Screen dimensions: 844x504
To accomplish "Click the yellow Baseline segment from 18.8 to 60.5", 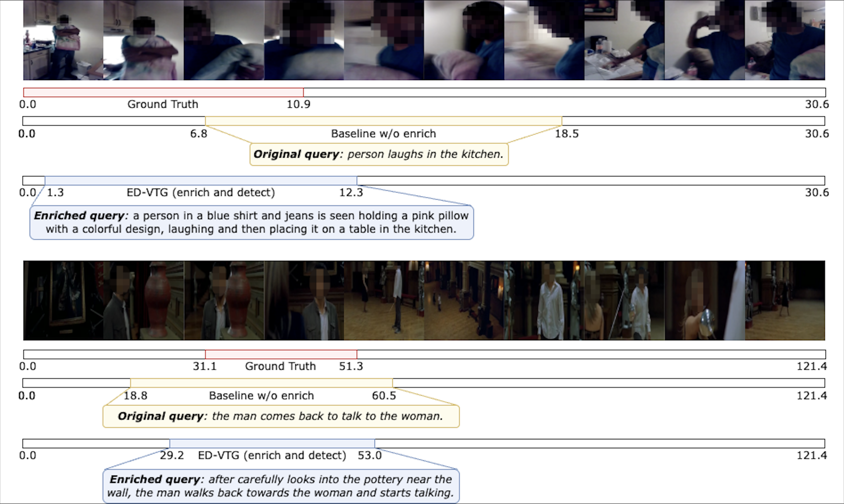I will point(261,383).
